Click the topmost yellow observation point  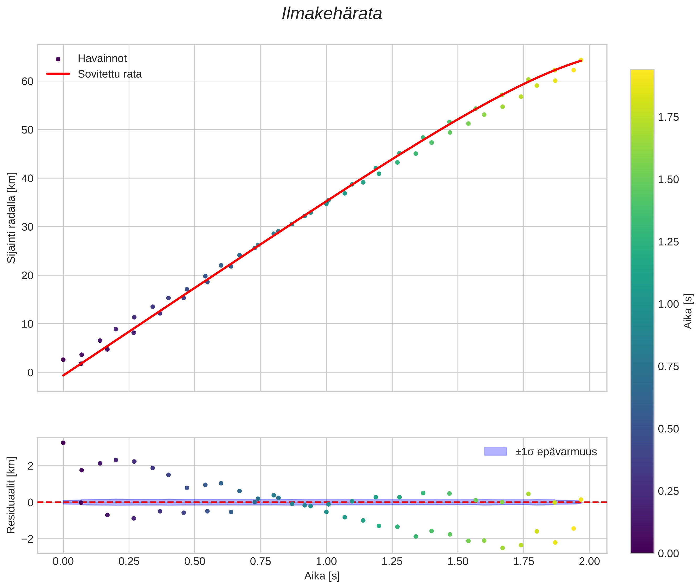coord(581,60)
